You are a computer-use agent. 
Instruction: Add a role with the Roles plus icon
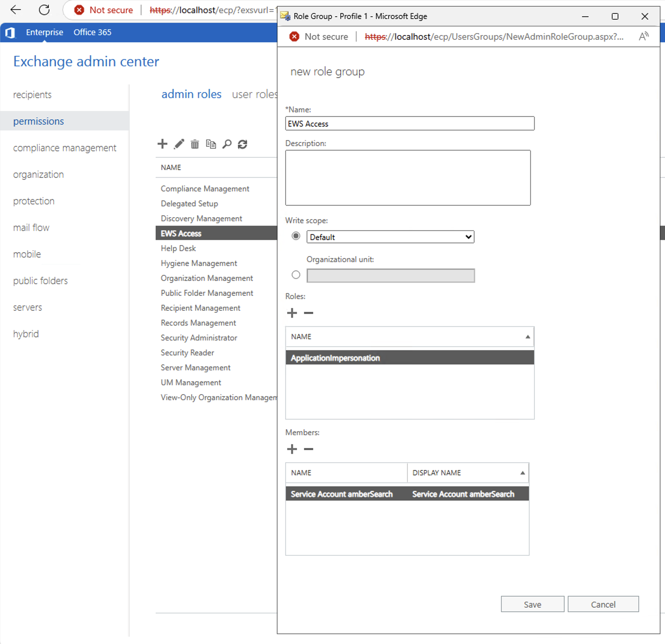292,313
